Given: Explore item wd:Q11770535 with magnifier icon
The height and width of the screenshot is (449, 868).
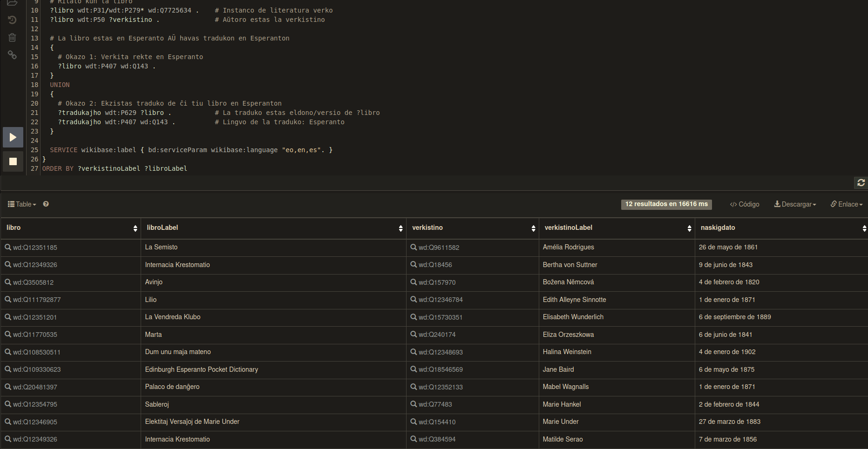Looking at the screenshot, I should pos(8,335).
